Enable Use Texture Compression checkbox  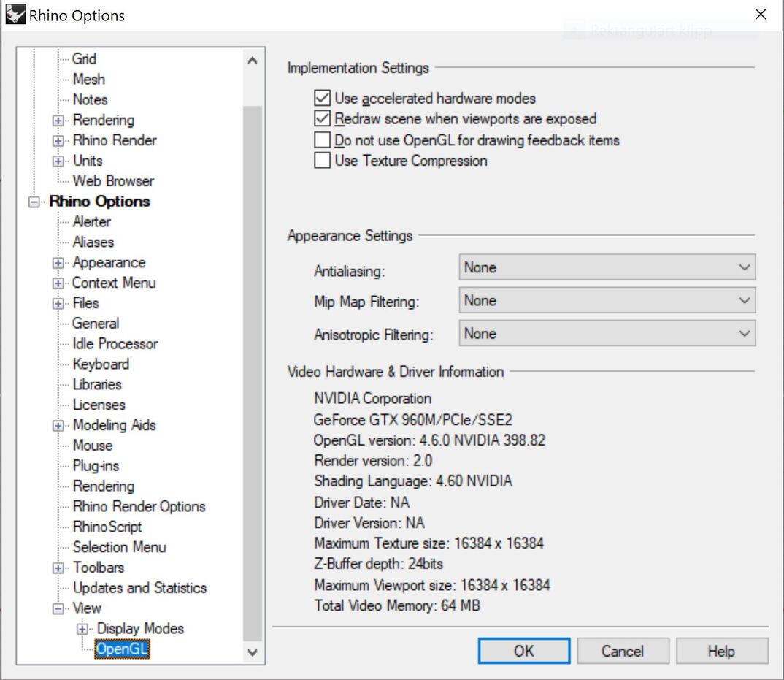(x=322, y=160)
